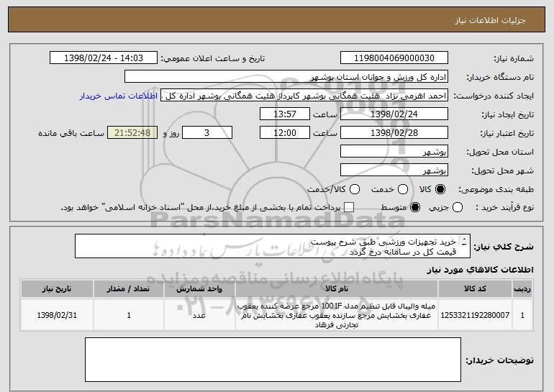Click the general description text area
554x392 pixels.
[x=273, y=246]
